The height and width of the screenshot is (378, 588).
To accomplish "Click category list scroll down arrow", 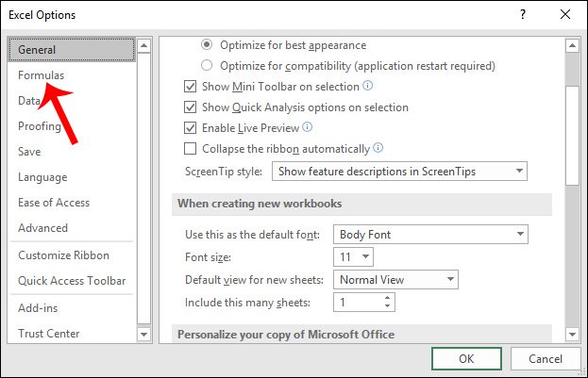I will tap(143, 334).
